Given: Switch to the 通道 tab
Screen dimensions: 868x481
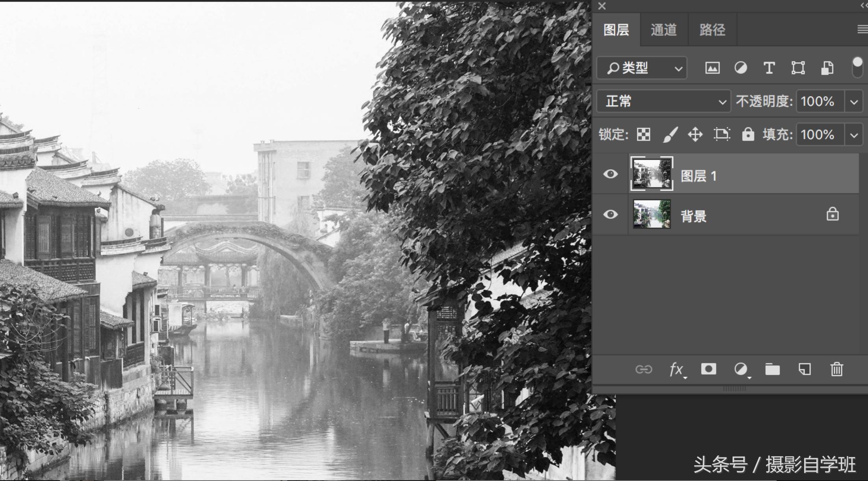Looking at the screenshot, I should pos(664,30).
